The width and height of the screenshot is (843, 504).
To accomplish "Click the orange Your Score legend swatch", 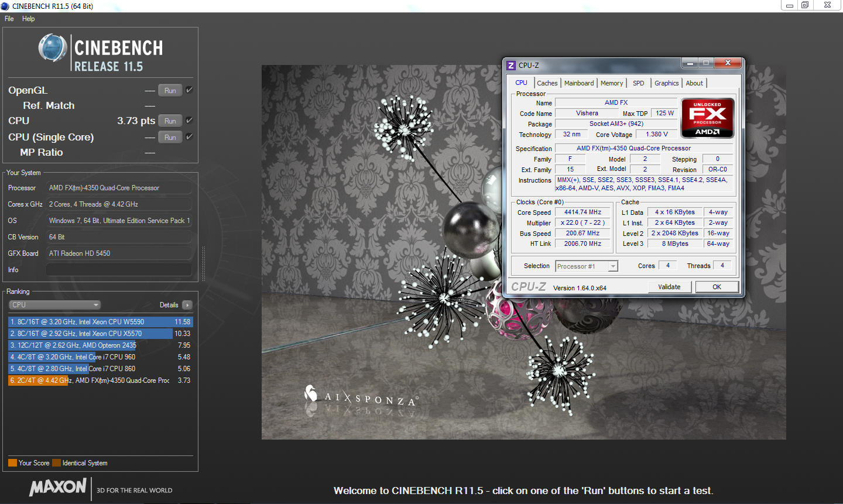I will (12, 463).
